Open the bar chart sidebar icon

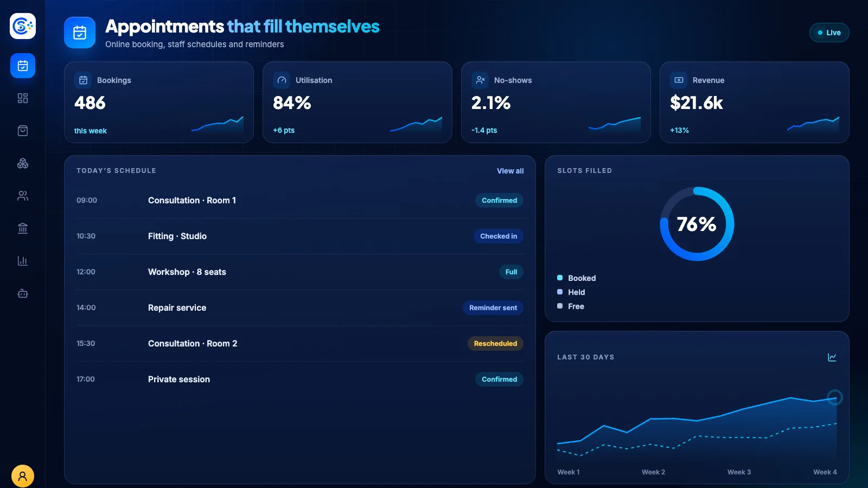point(23,261)
